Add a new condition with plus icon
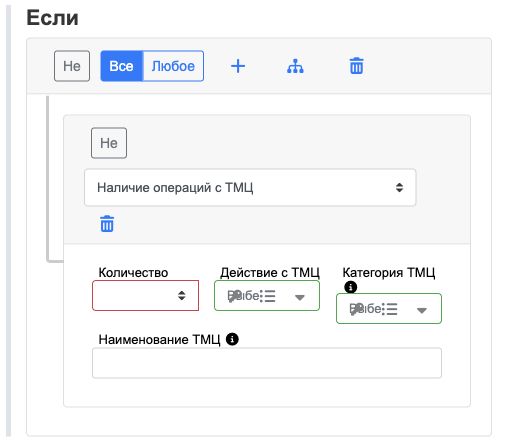Screen dimensions: 513x443 coord(238,66)
